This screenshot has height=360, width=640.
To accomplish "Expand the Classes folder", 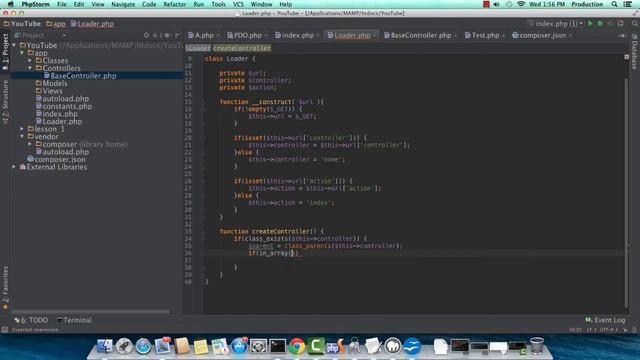I will click(30, 60).
